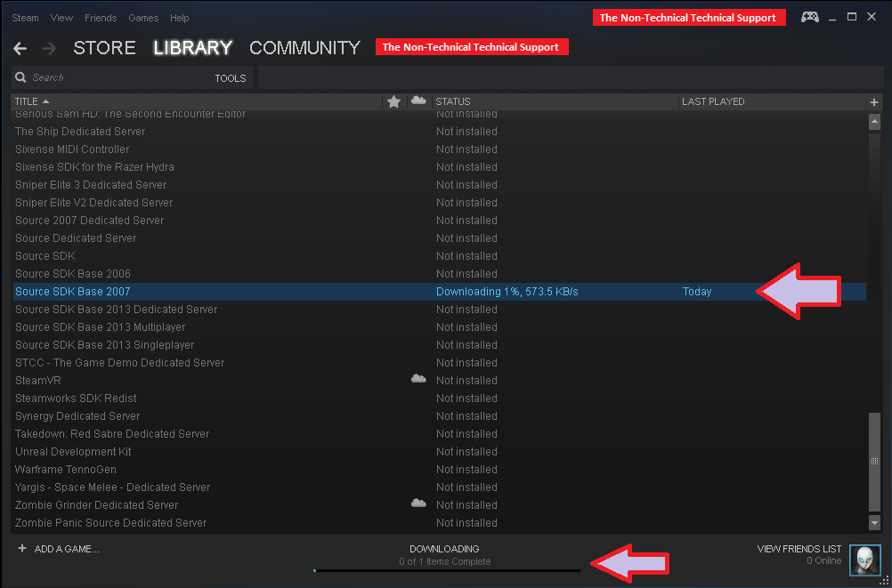Viewport: 892px width, 588px height.
Task: Click Zombie Grinder cloud sync icon
Action: point(418,503)
